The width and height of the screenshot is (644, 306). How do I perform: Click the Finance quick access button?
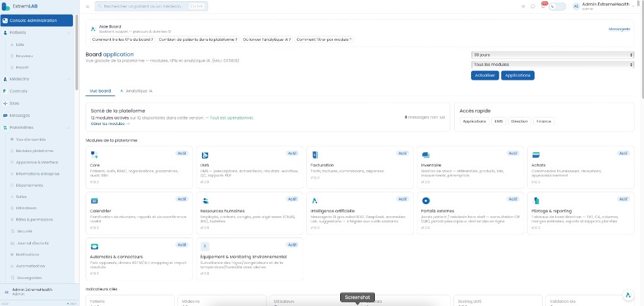tap(544, 121)
